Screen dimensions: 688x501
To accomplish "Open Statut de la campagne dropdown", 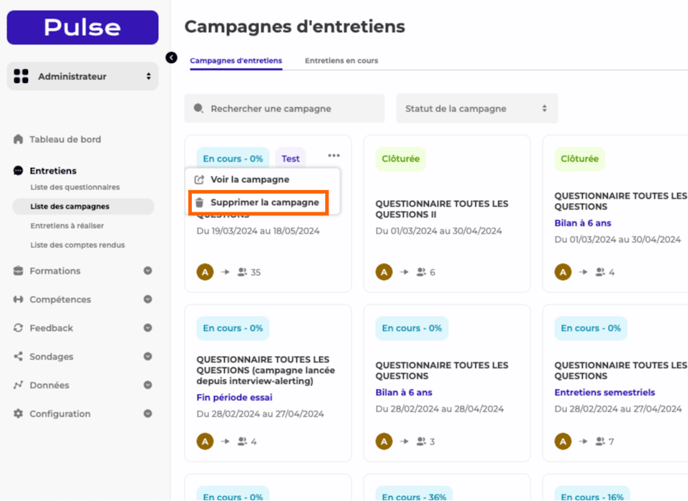I will click(x=476, y=108).
